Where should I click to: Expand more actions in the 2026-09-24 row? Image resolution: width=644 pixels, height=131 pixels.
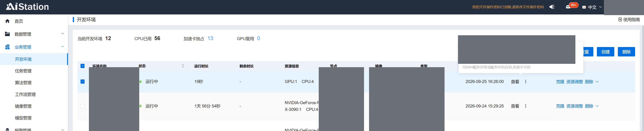pyautogui.click(x=597, y=106)
